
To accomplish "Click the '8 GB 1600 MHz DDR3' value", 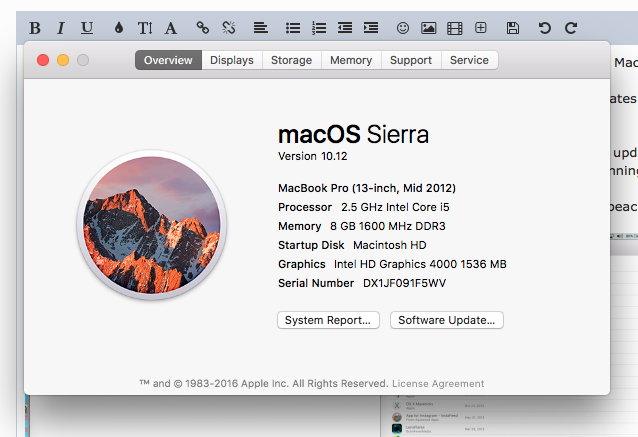I will pyautogui.click(x=388, y=226).
